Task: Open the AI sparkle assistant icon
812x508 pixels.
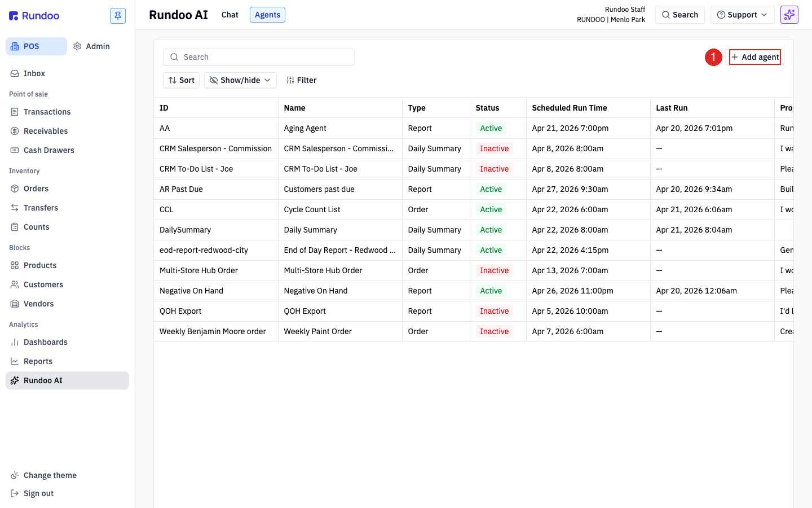Action: point(789,15)
